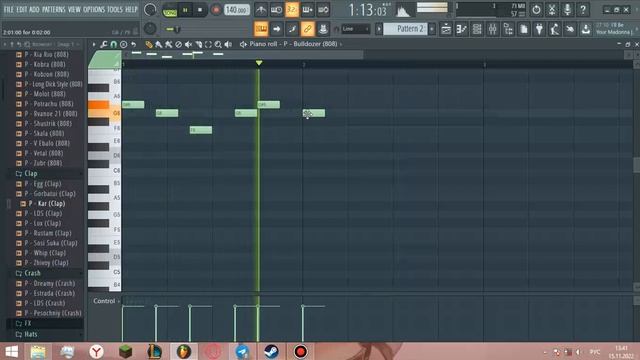Image resolution: width=640 pixels, height=360 pixels.
Task: Click the red record button
Action: pyautogui.click(x=216, y=10)
